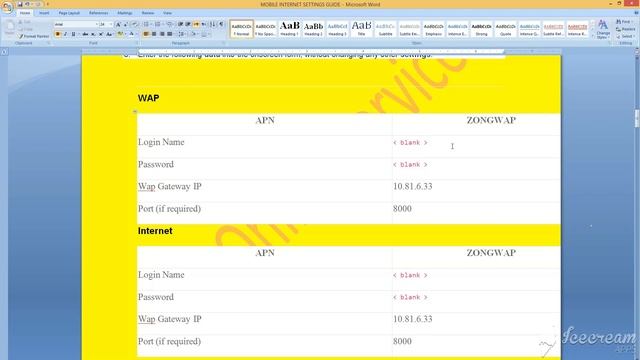Shrink the font size
Image resolution: width=640 pixels, height=360 pixels.
click(126, 24)
